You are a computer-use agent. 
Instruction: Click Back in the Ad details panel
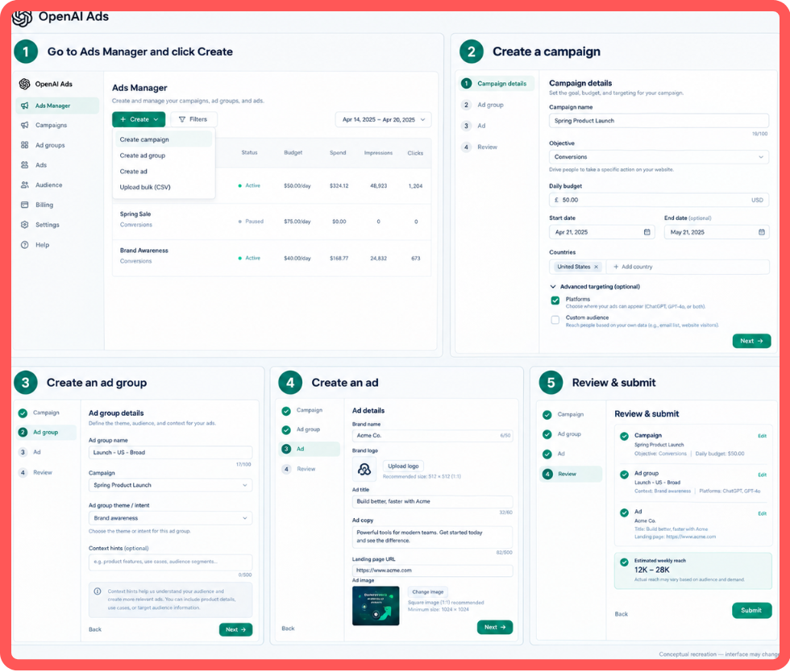[289, 628]
